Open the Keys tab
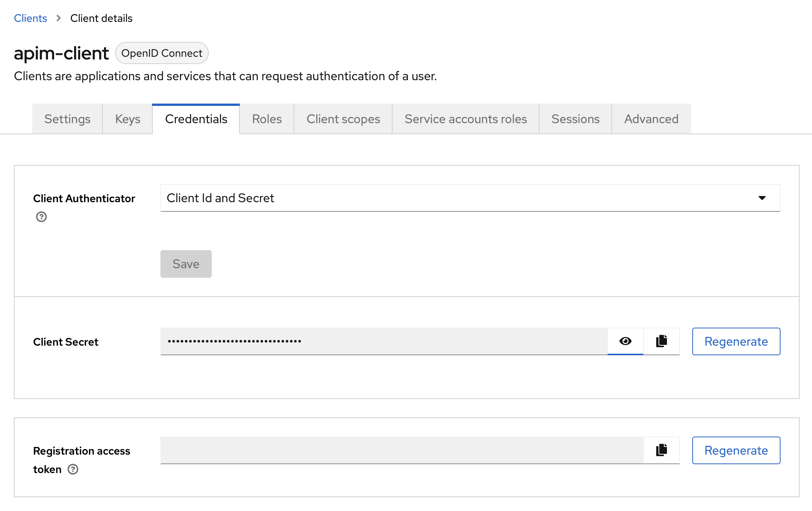This screenshot has width=812, height=511. (x=127, y=119)
